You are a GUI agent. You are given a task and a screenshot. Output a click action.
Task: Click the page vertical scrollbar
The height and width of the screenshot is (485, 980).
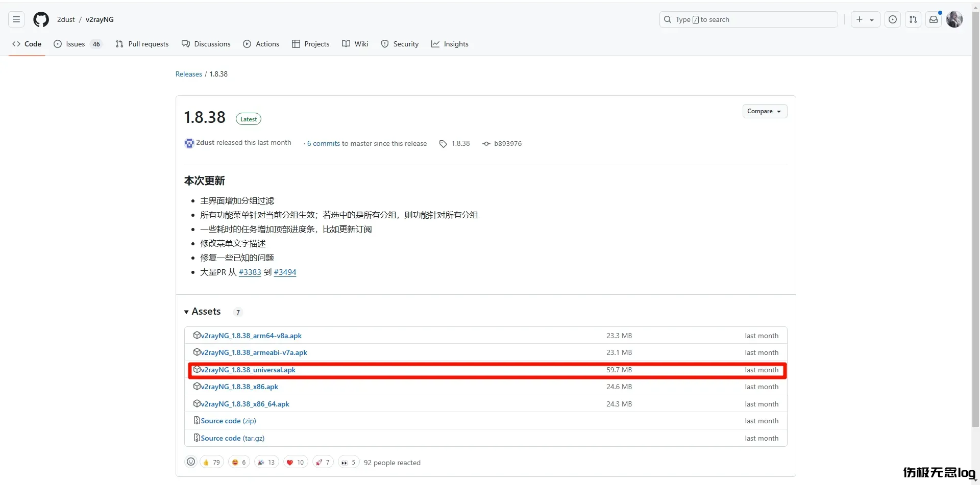click(x=975, y=219)
